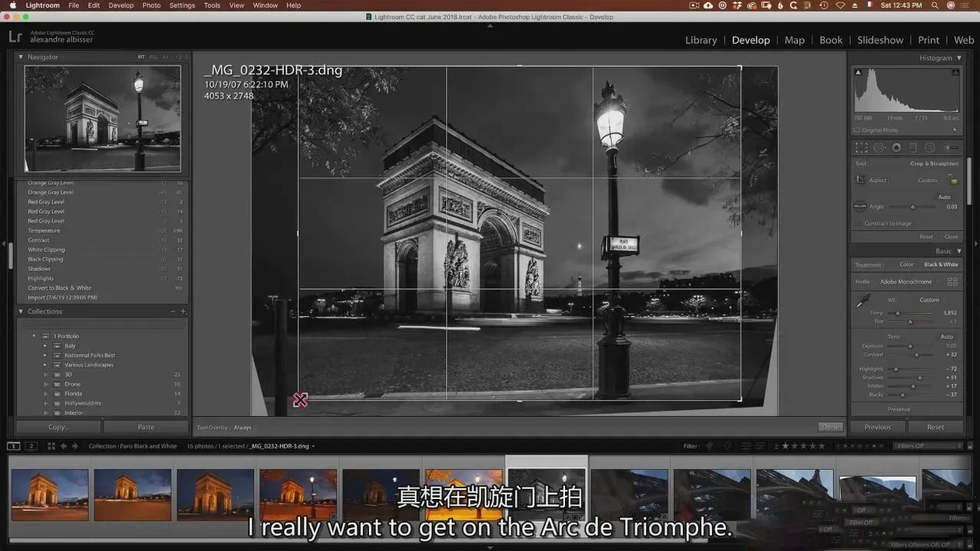Select the Italy collection
This screenshot has height=551, width=980.
[70, 346]
